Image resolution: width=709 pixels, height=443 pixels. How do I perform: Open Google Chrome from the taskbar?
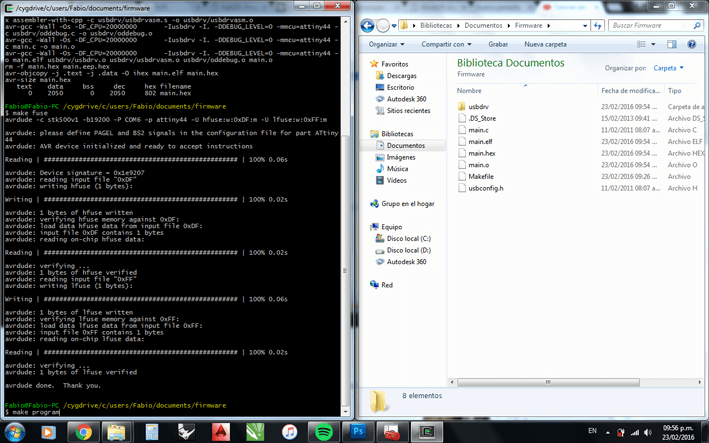point(83,432)
